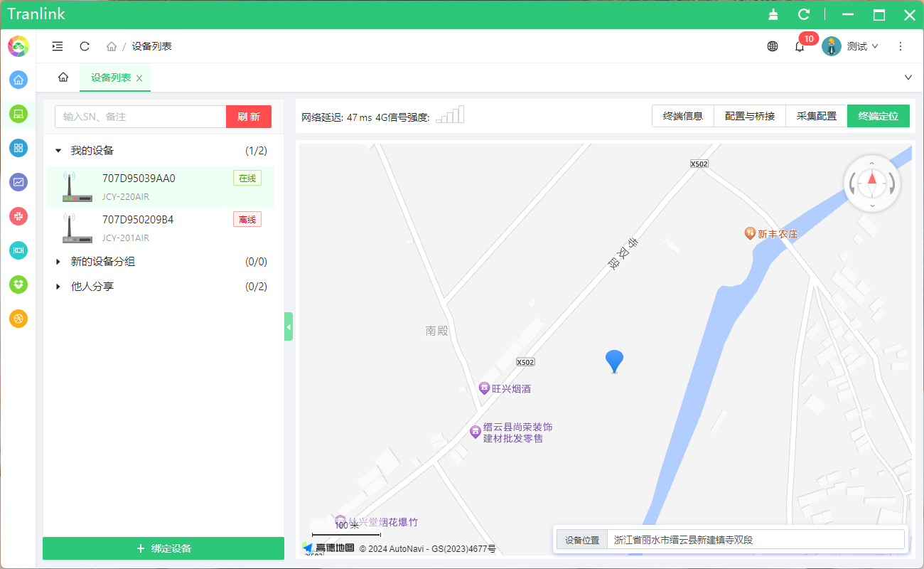Open the teal bracket sidebar icon
This screenshot has height=569, width=924.
[18, 250]
